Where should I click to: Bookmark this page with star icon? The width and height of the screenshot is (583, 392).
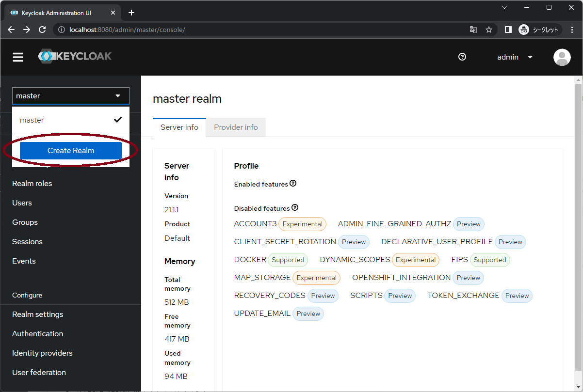pyautogui.click(x=489, y=30)
